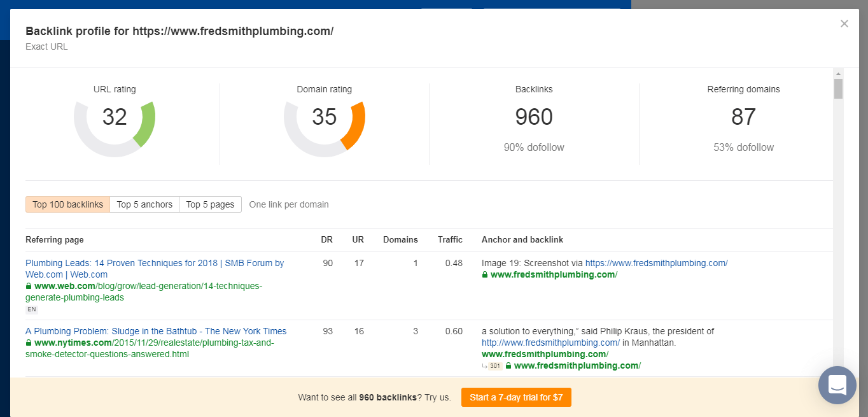Follow the http fredsmithplumbing.com anchor in NYT row
The width and height of the screenshot is (868, 417).
click(550, 343)
